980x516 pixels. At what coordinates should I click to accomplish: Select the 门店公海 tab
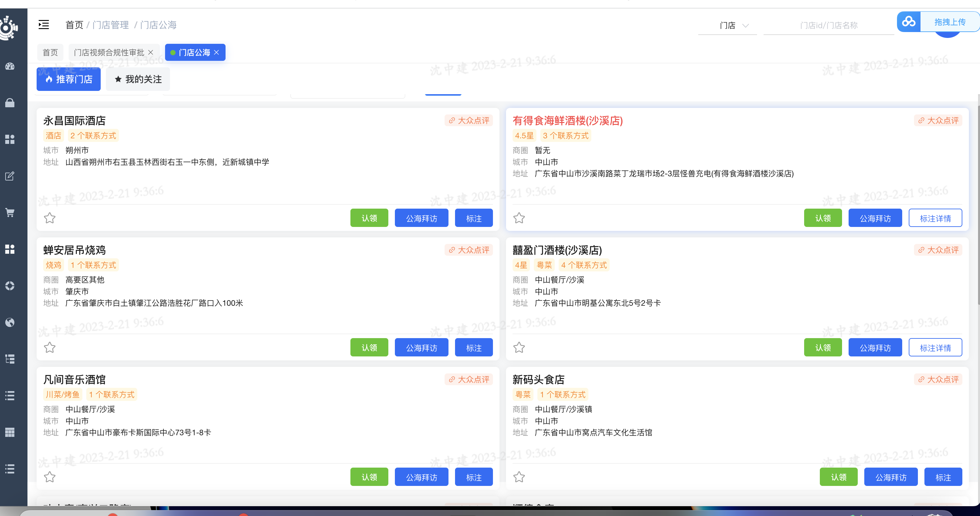[194, 53]
